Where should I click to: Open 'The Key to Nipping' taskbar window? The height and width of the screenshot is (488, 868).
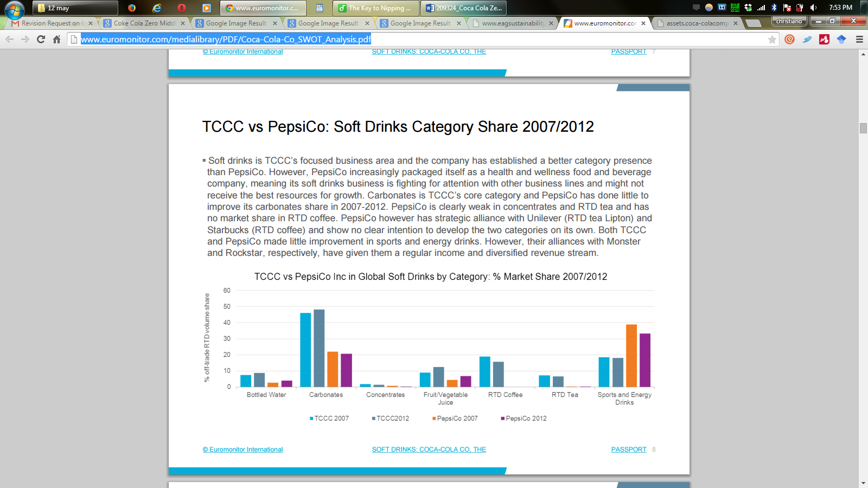point(376,8)
